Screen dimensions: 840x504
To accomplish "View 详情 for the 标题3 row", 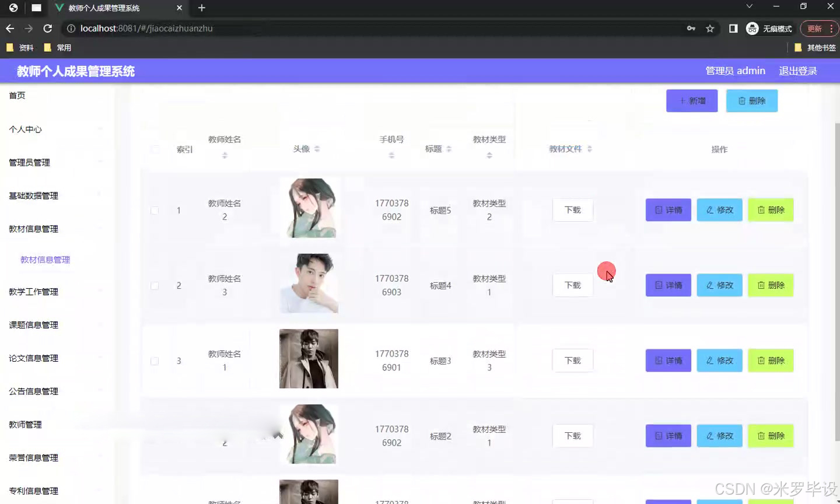I will click(668, 360).
